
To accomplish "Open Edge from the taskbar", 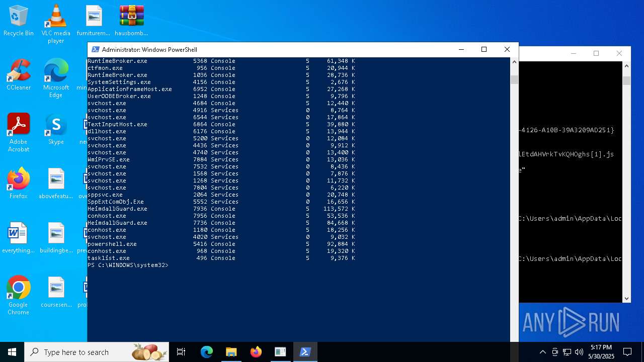I will click(207, 352).
